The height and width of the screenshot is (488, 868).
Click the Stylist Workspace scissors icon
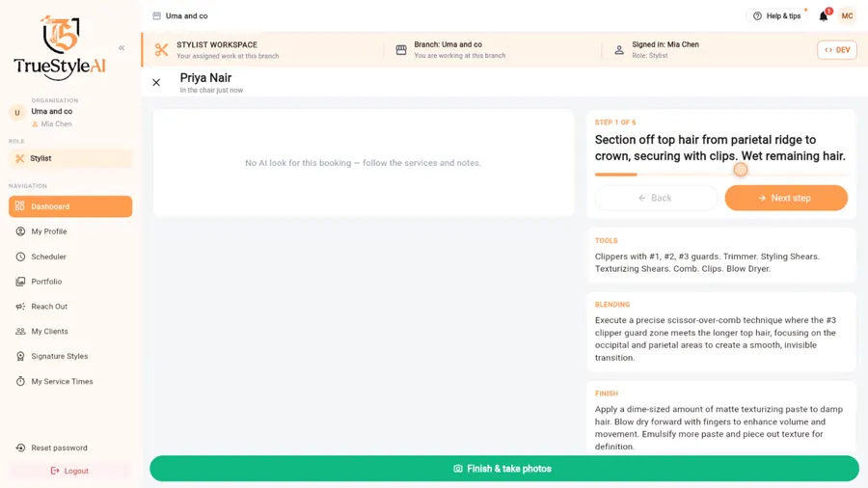point(161,50)
